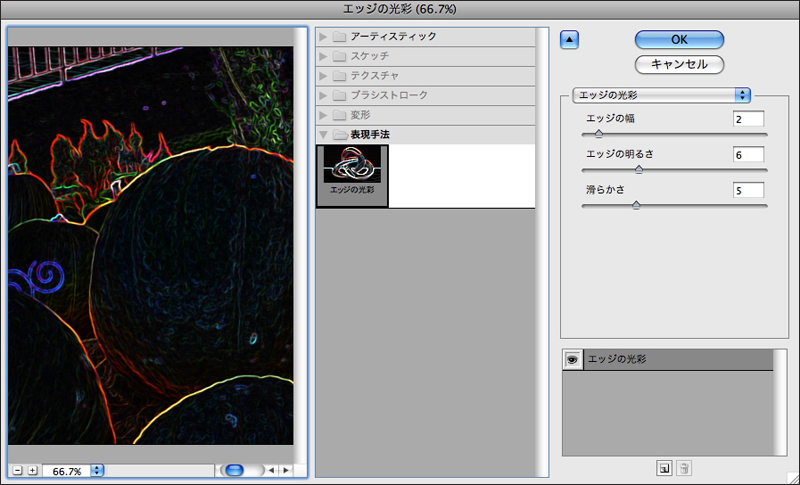800x485 pixels.
Task: Zoom in with the plus button
Action: (33, 470)
